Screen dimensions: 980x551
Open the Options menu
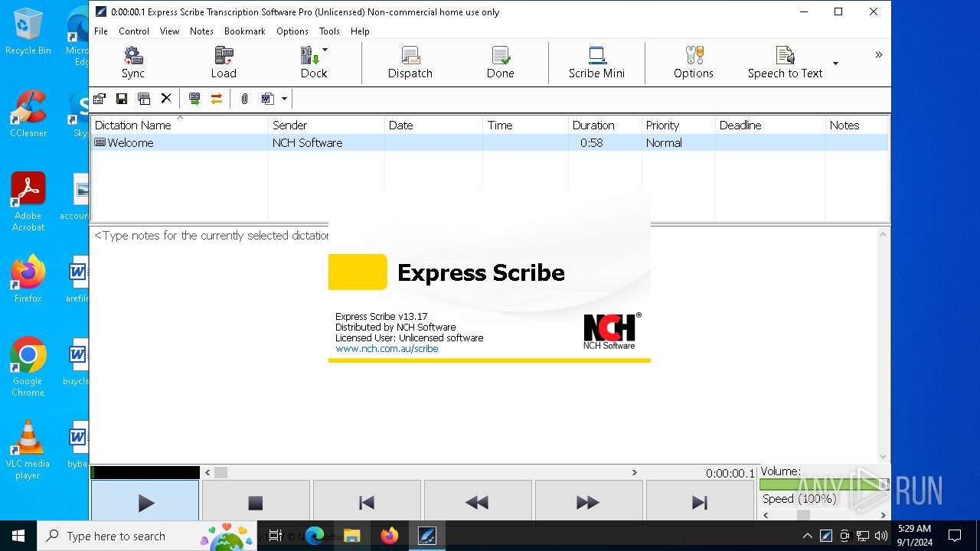point(292,31)
